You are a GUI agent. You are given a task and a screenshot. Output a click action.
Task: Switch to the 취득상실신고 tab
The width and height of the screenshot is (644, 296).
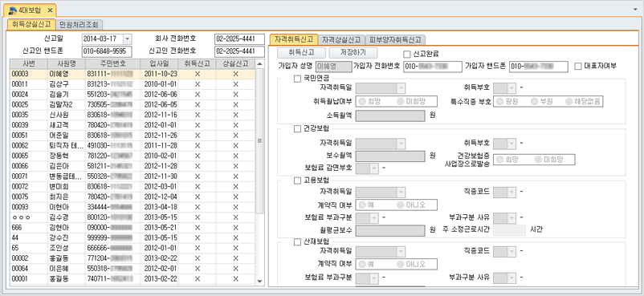coord(31,24)
